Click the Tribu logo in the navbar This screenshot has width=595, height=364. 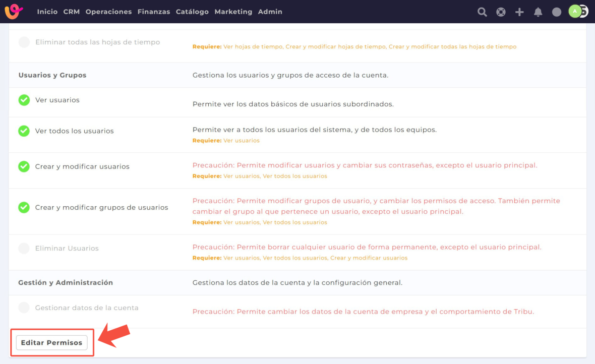[14, 11]
